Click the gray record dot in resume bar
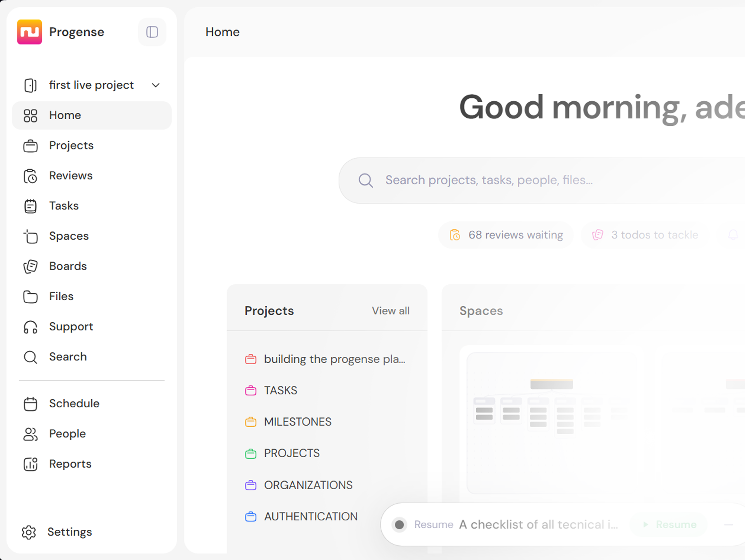 pyautogui.click(x=399, y=525)
